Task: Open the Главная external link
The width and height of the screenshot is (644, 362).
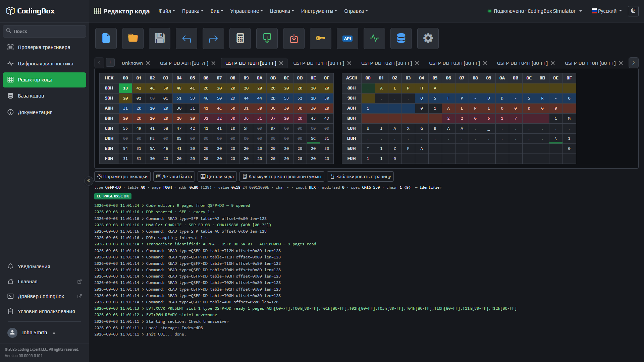Action: pyautogui.click(x=44, y=282)
